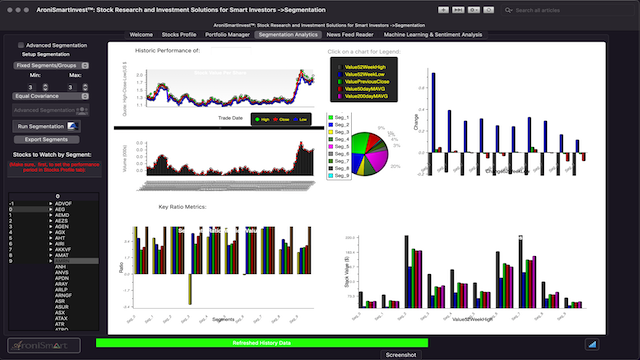
Task: Click the Screenshot button at bottom
Action: click(x=401, y=355)
